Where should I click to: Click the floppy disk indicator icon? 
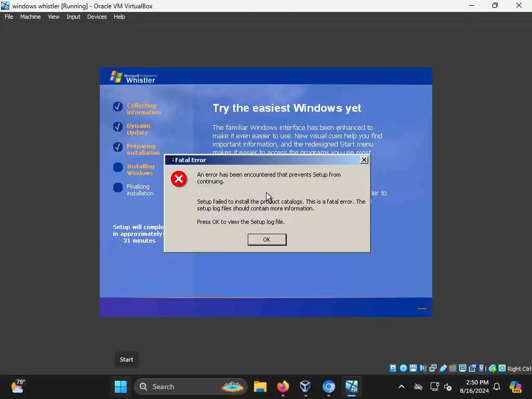[x=413, y=368]
